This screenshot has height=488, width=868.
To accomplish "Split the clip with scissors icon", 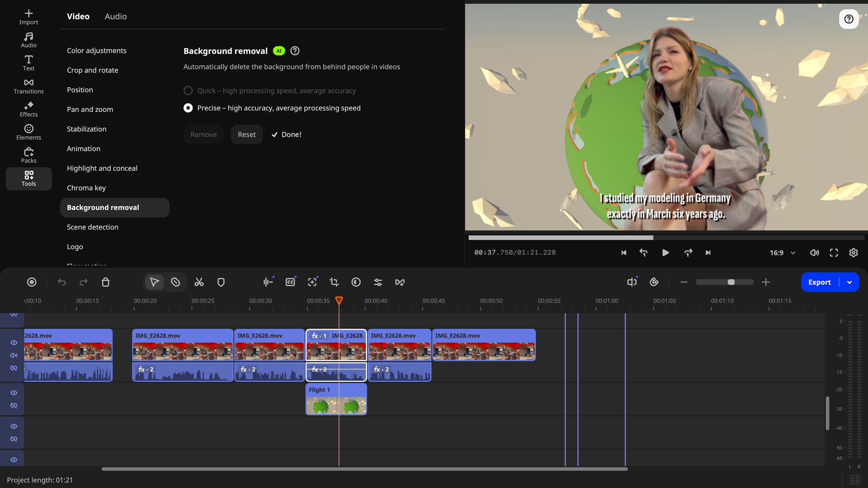I will point(199,282).
